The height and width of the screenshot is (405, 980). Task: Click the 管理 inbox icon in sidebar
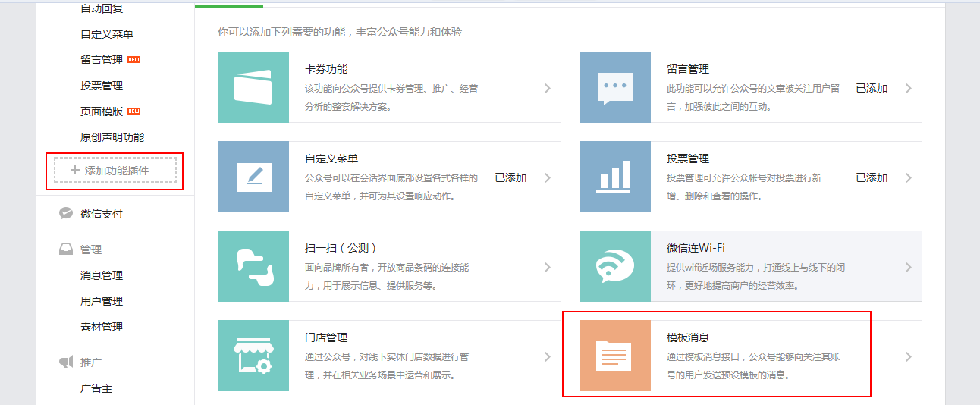coord(66,249)
